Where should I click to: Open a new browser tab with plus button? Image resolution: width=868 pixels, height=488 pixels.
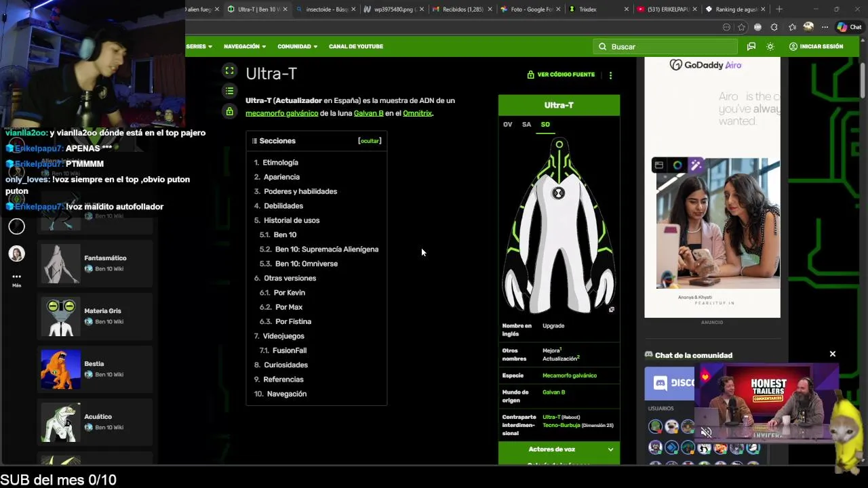click(x=779, y=9)
